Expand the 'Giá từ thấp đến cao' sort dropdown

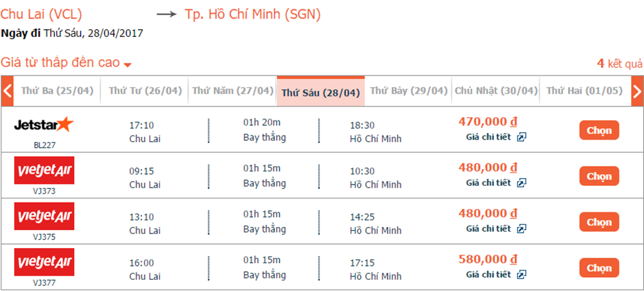point(127,64)
